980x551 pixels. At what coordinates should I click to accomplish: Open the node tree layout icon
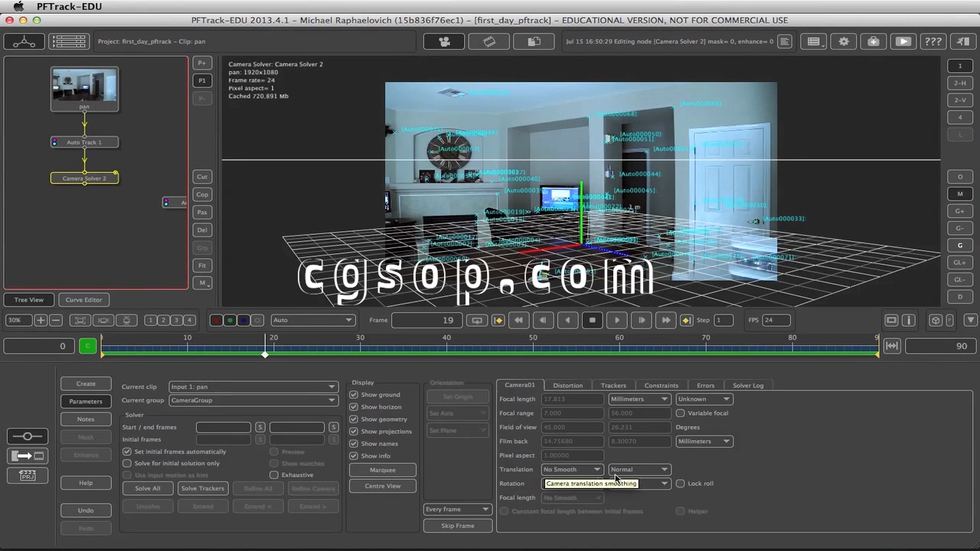[x=24, y=42]
